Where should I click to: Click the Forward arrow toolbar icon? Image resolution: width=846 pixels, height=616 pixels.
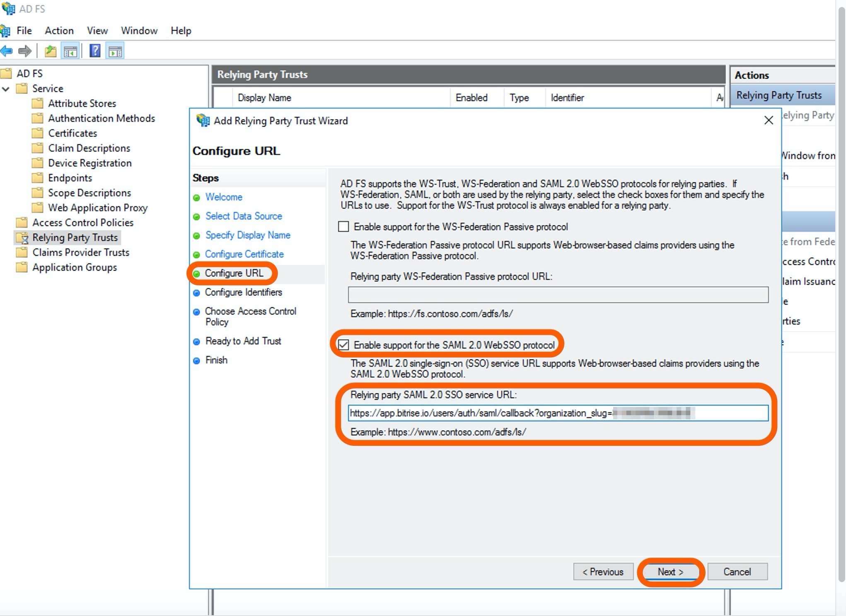point(25,51)
